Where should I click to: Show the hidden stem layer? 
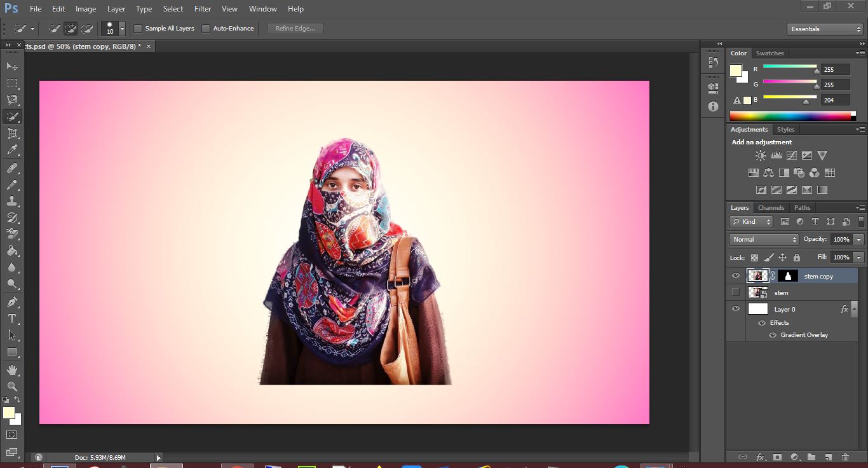point(736,292)
